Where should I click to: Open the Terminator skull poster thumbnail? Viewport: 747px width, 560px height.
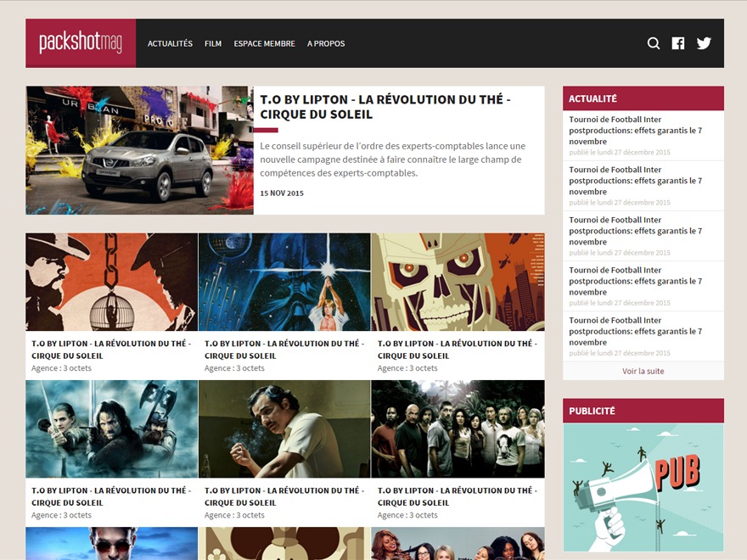click(x=458, y=282)
